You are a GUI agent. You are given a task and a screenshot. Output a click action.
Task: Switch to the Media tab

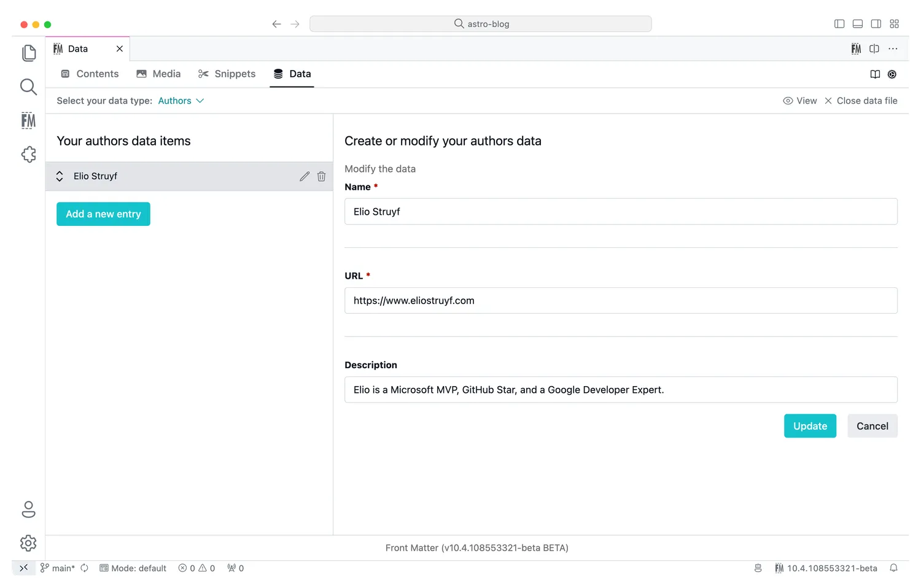pos(158,74)
